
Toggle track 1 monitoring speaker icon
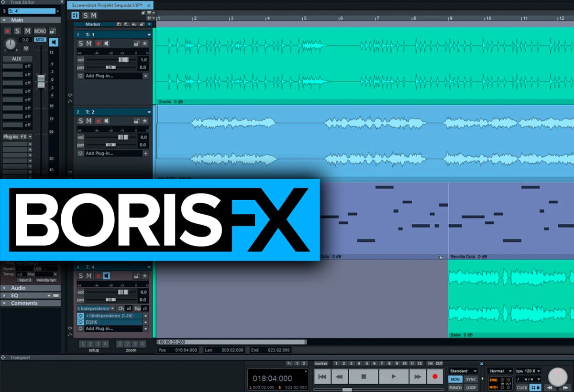106,44
